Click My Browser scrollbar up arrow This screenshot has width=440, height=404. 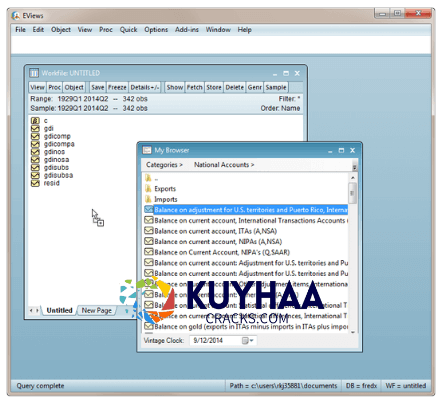(353, 178)
